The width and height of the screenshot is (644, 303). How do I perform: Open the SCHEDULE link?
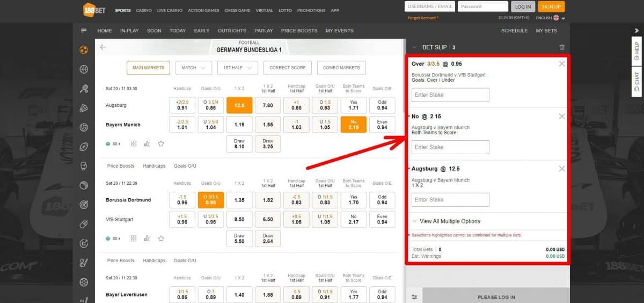click(x=514, y=31)
